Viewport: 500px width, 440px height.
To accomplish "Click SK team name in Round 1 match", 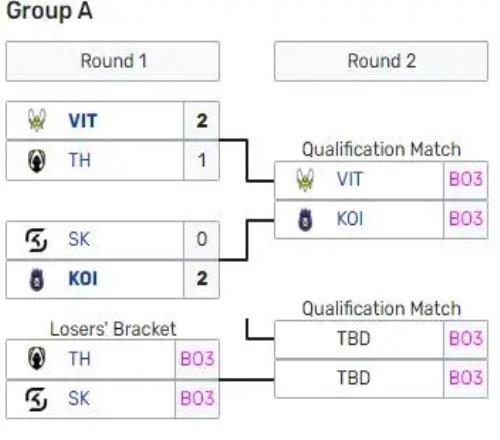I will (x=79, y=239).
